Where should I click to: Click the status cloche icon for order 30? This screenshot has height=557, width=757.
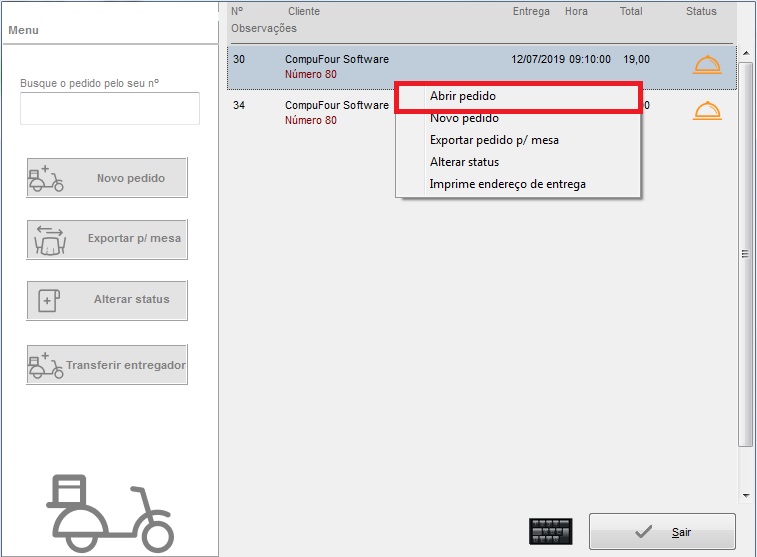coord(707,65)
